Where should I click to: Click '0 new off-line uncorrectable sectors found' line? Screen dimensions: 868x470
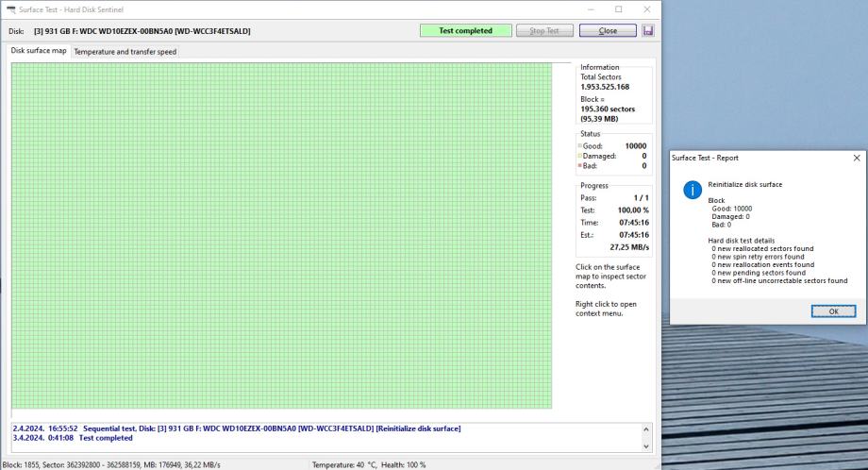(779, 280)
